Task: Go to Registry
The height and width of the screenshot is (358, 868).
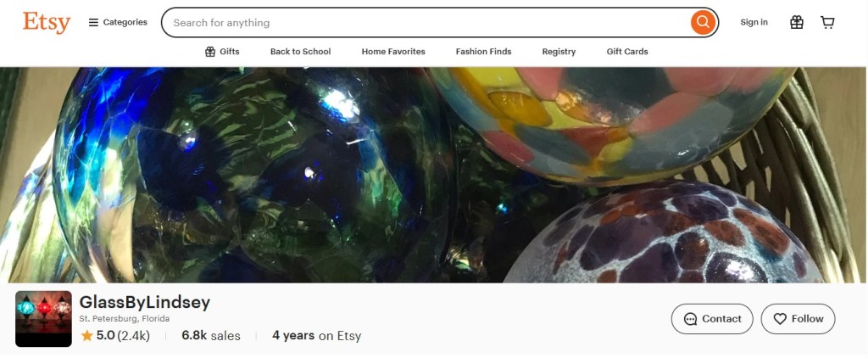Action: tap(559, 52)
